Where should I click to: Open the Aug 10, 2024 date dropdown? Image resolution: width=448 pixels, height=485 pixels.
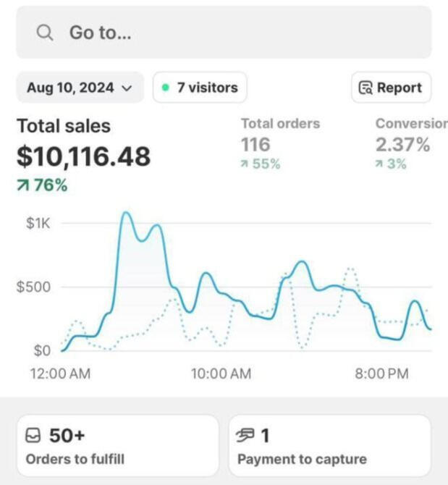(x=80, y=88)
